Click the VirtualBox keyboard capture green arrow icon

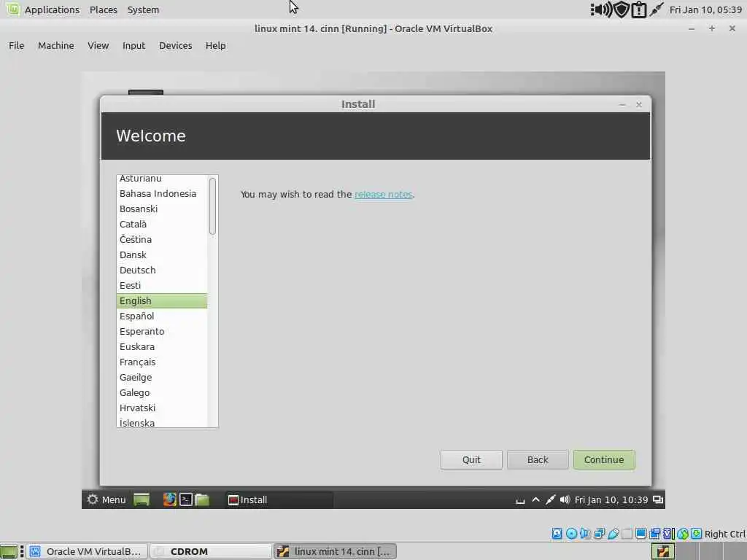697,533
